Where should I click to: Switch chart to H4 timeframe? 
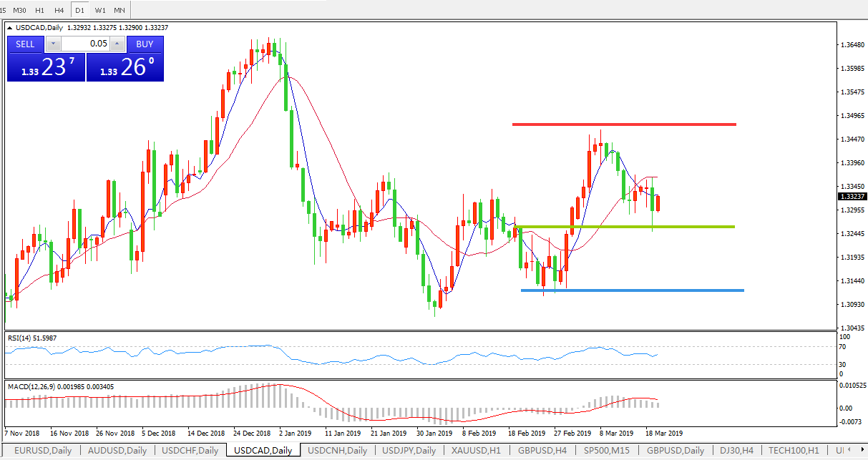(x=59, y=11)
